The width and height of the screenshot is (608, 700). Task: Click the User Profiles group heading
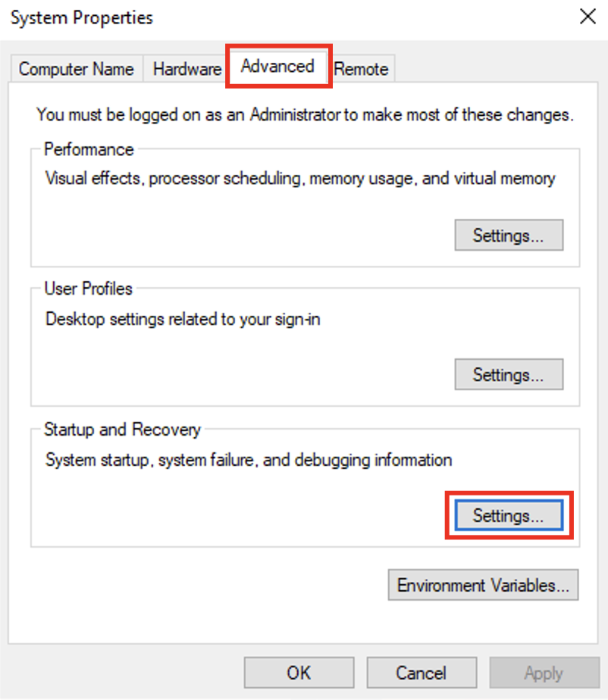click(x=88, y=289)
